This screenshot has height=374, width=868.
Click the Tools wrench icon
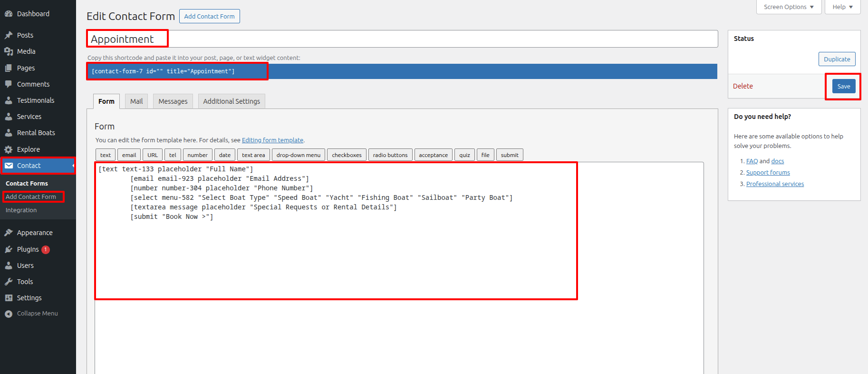coord(9,282)
